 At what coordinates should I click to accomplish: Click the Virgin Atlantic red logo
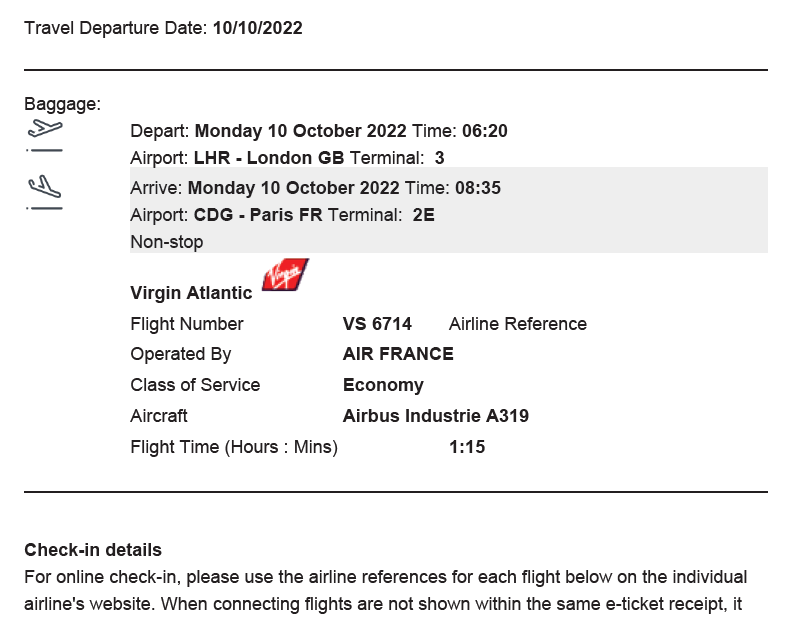pyautogui.click(x=285, y=274)
